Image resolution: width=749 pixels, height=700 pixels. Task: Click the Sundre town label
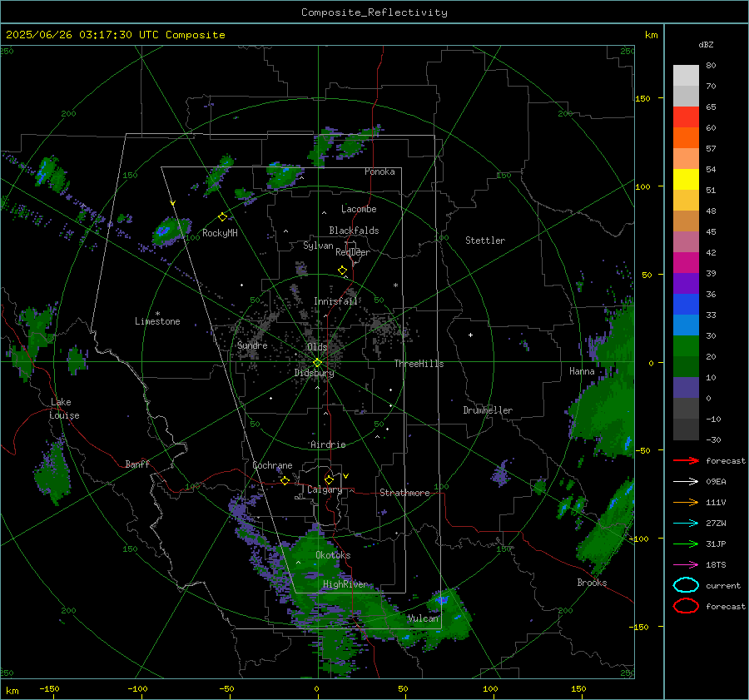252,345
